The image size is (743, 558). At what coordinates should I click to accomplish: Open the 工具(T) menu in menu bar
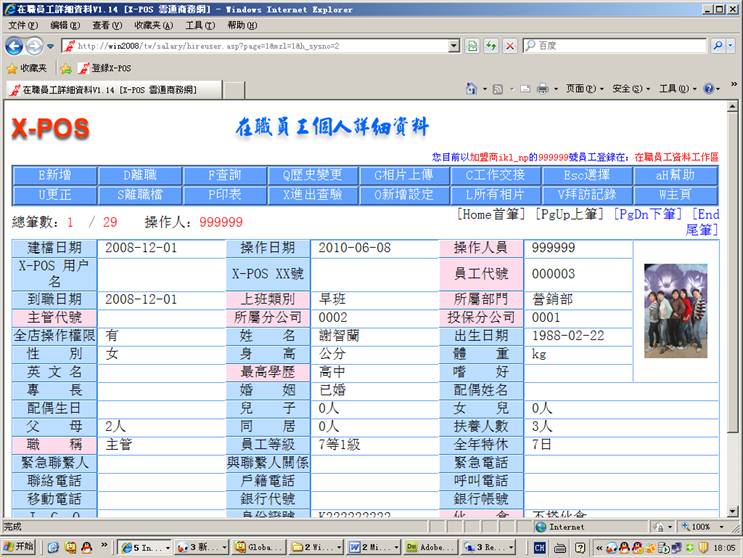(200, 25)
